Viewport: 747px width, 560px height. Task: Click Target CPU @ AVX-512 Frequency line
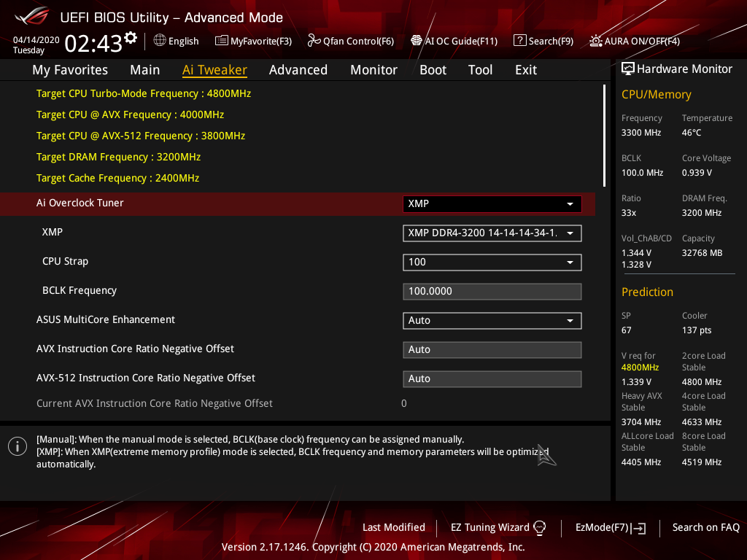(x=141, y=136)
